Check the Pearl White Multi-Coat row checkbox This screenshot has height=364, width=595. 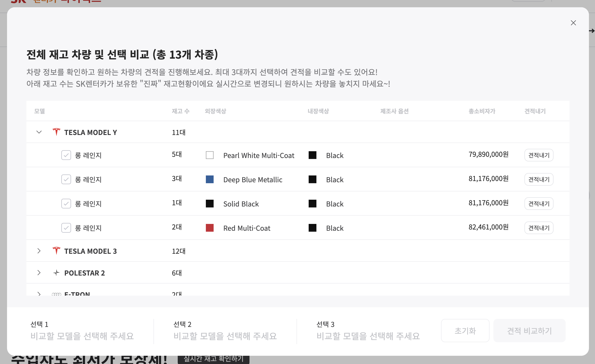[x=66, y=155]
